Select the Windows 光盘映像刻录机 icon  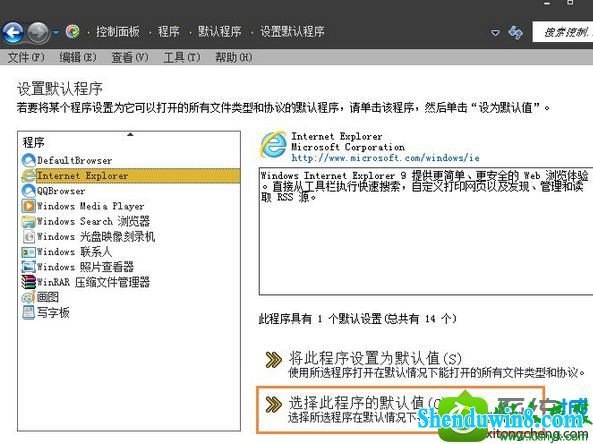pos(29,236)
